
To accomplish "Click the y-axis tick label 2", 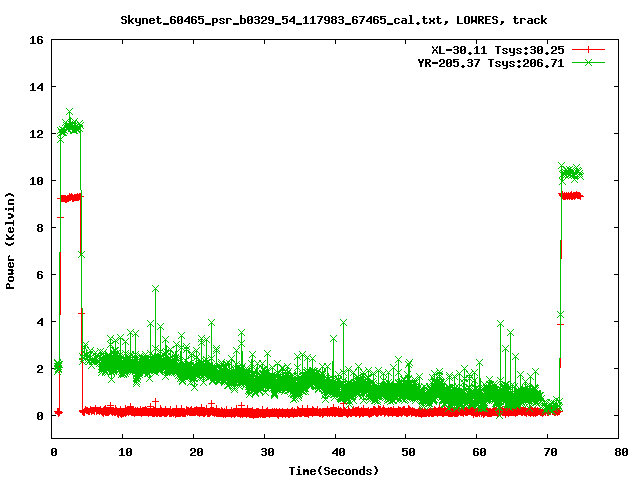I will [40, 369].
